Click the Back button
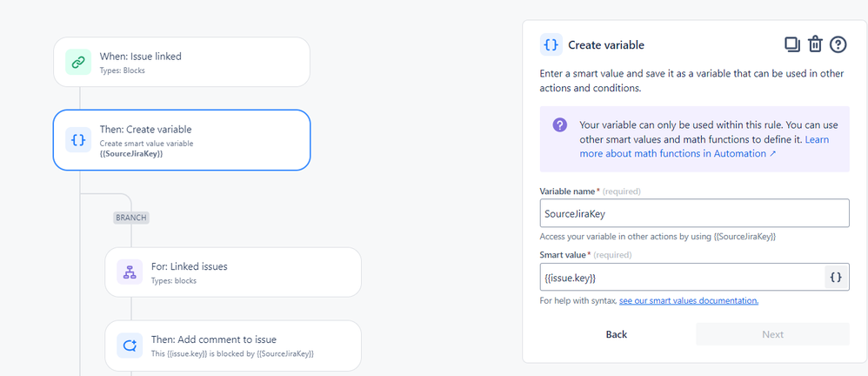Image resolution: width=868 pixels, height=376 pixels. click(617, 334)
